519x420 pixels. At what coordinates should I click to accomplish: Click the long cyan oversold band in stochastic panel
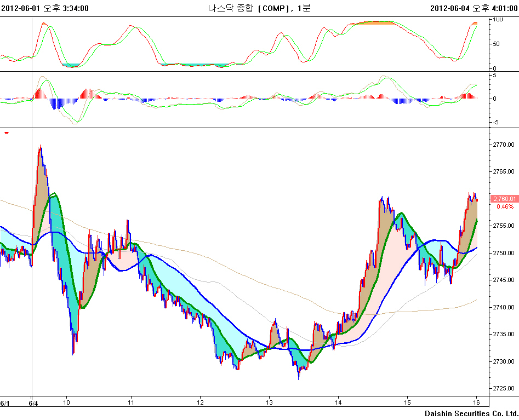pos(195,65)
